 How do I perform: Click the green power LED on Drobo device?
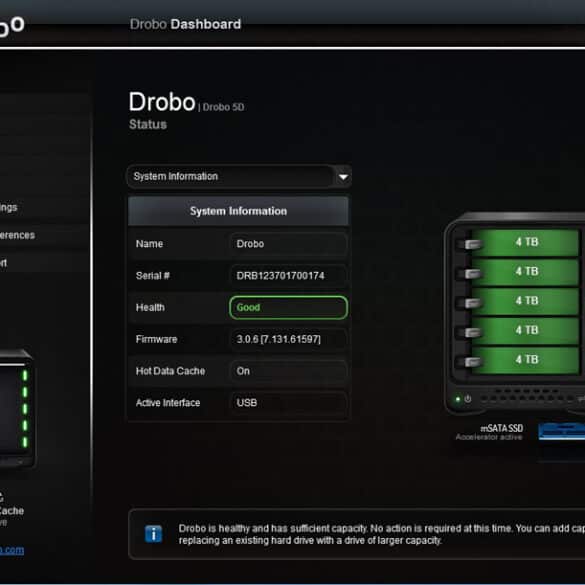coord(458,399)
